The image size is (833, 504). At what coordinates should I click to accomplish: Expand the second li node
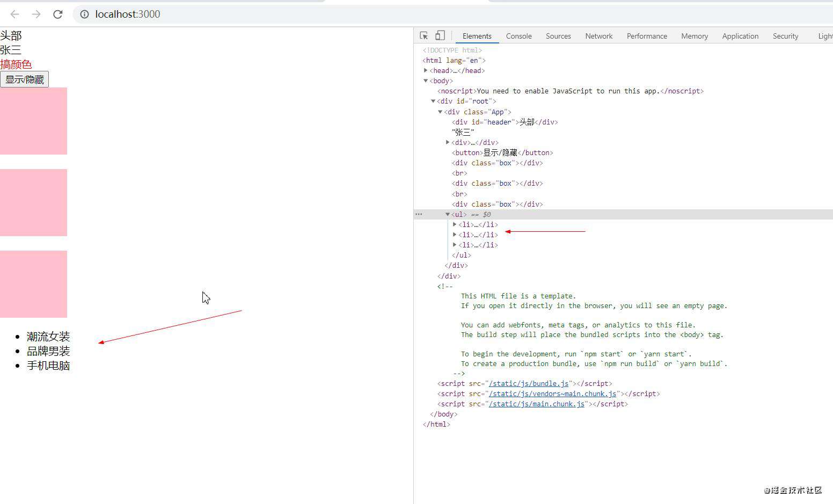[x=455, y=235]
